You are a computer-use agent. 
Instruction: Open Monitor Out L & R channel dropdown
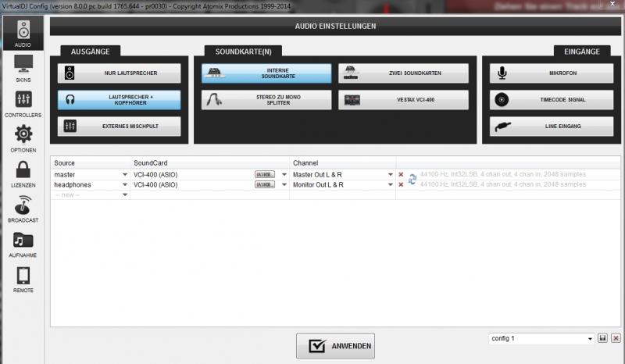(390, 184)
